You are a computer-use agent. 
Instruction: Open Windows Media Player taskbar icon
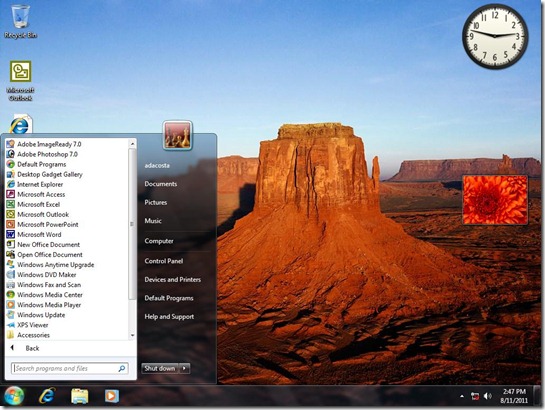click(112, 396)
